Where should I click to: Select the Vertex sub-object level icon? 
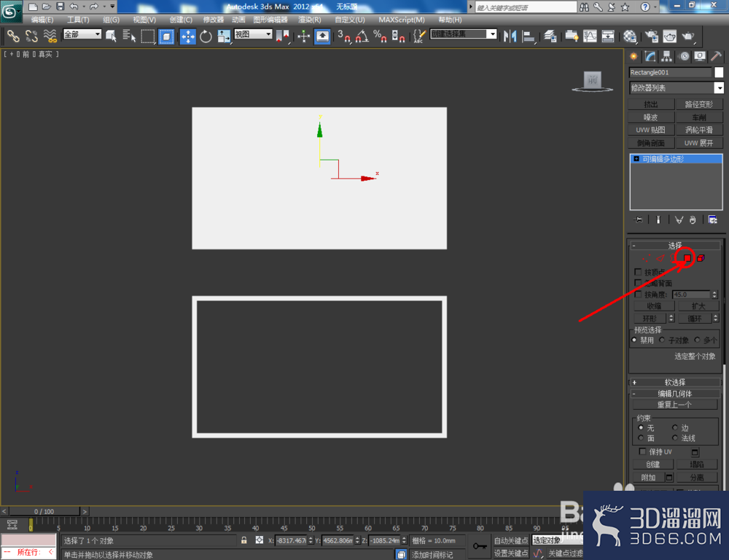click(x=646, y=258)
